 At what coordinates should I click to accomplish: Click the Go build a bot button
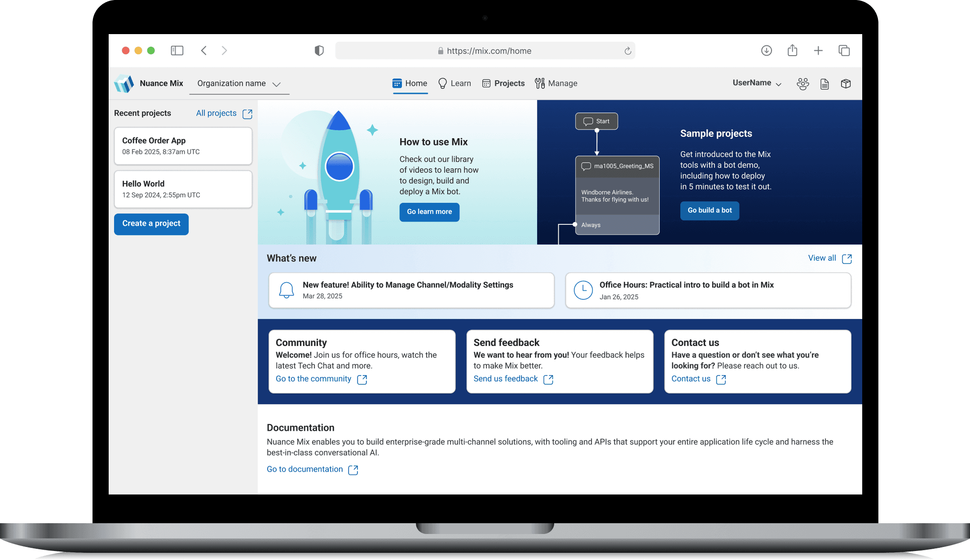pos(710,210)
